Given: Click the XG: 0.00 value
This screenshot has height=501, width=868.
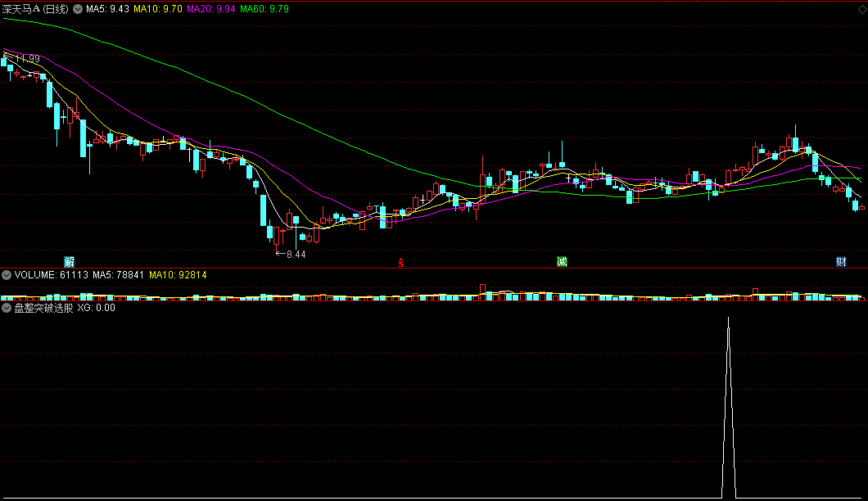Looking at the screenshot, I should 97,308.
